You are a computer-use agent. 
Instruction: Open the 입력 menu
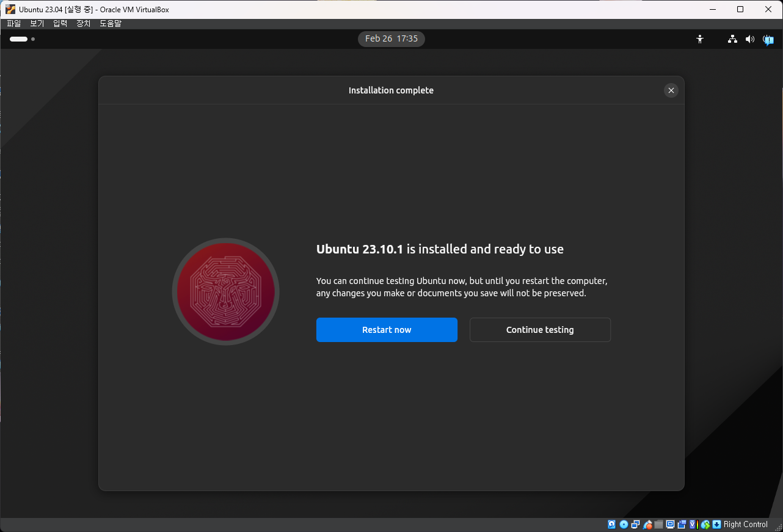click(x=60, y=23)
